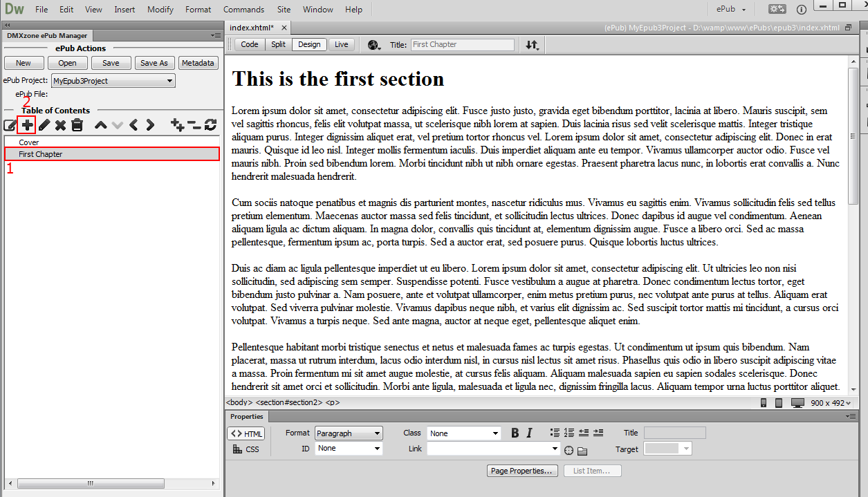Image resolution: width=868 pixels, height=497 pixels.
Task: Click document Title input field
Action: click(x=463, y=44)
